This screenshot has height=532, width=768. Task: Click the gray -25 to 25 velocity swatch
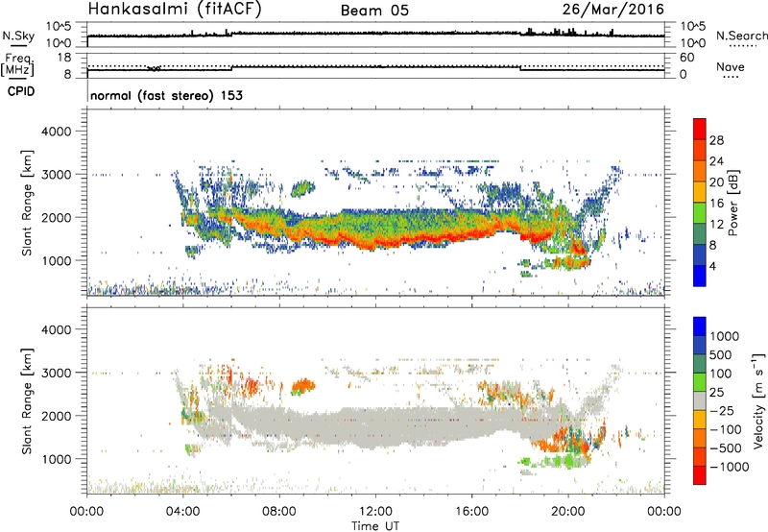click(x=700, y=401)
